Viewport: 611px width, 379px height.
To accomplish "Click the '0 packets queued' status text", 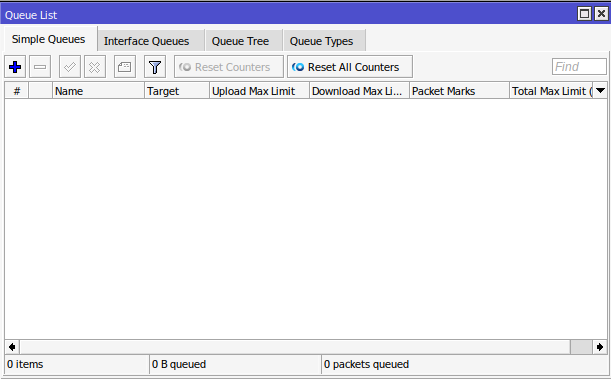I will (x=366, y=364).
